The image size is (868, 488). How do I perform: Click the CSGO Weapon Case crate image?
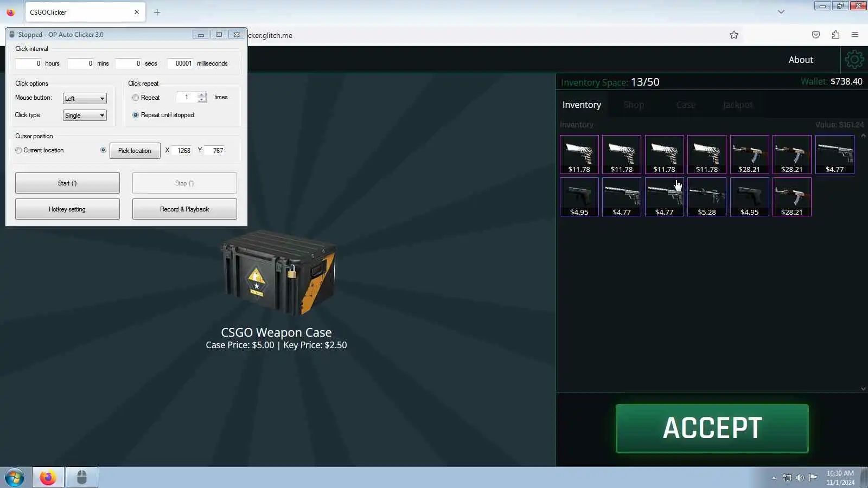278,272
